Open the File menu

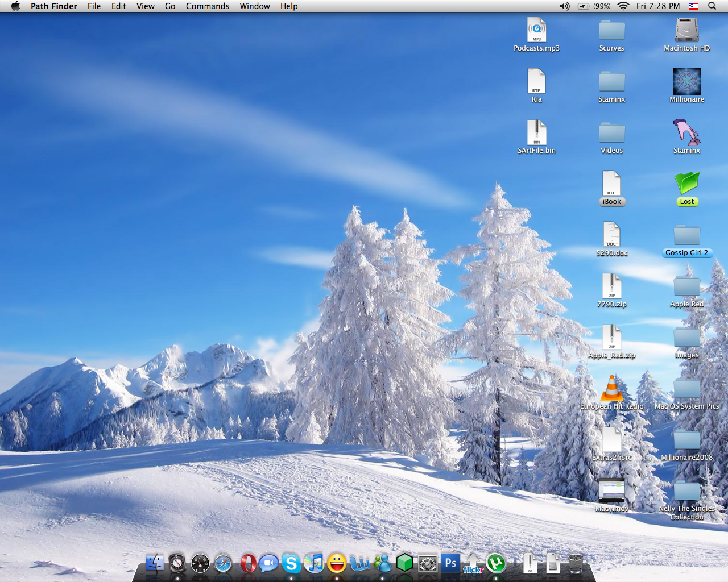pyautogui.click(x=94, y=6)
